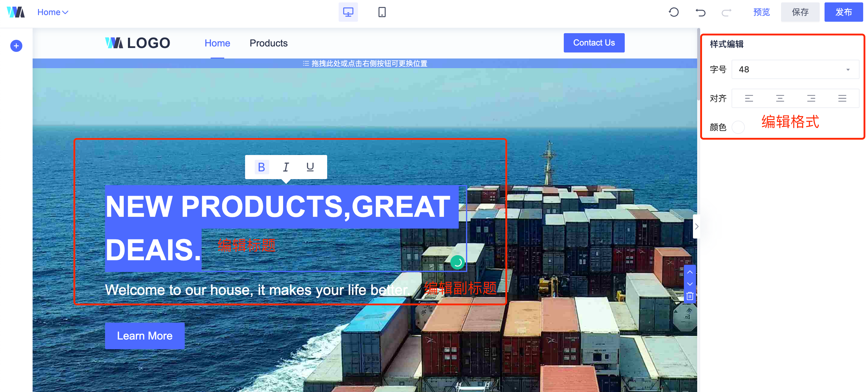Switch to desktop preview mode

tap(348, 12)
